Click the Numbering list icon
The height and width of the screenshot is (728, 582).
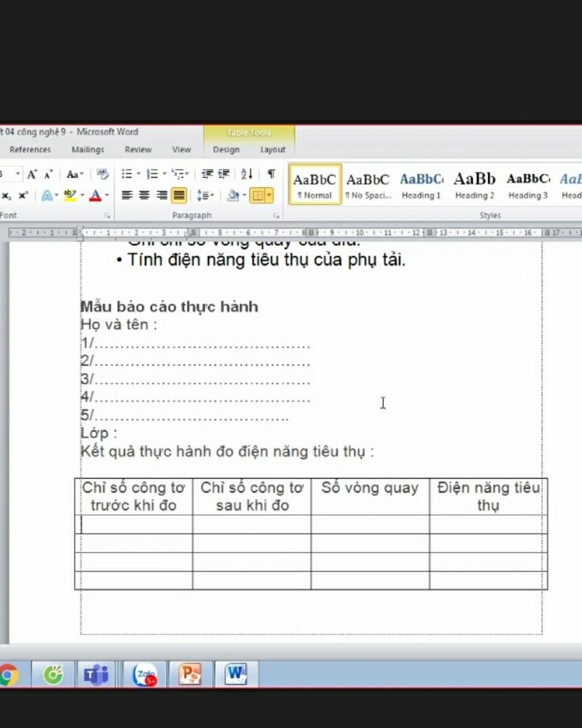(x=152, y=174)
